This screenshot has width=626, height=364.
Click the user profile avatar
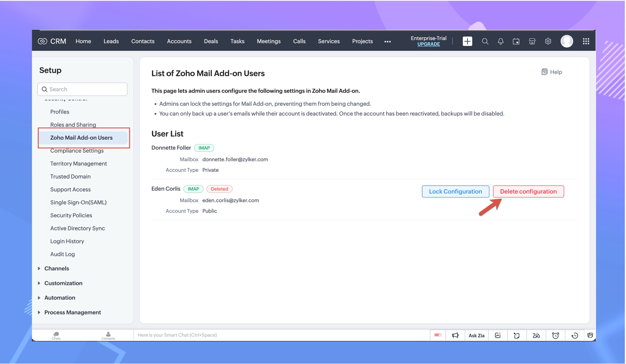[x=567, y=41]
